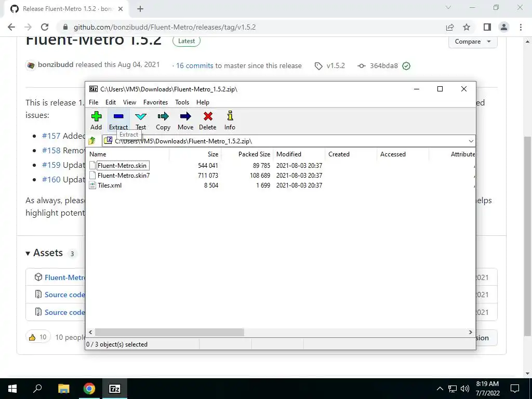Viewport: 532px width, 399px height.
Task: Click the verified commit check badge
Action: coord(406,66)
